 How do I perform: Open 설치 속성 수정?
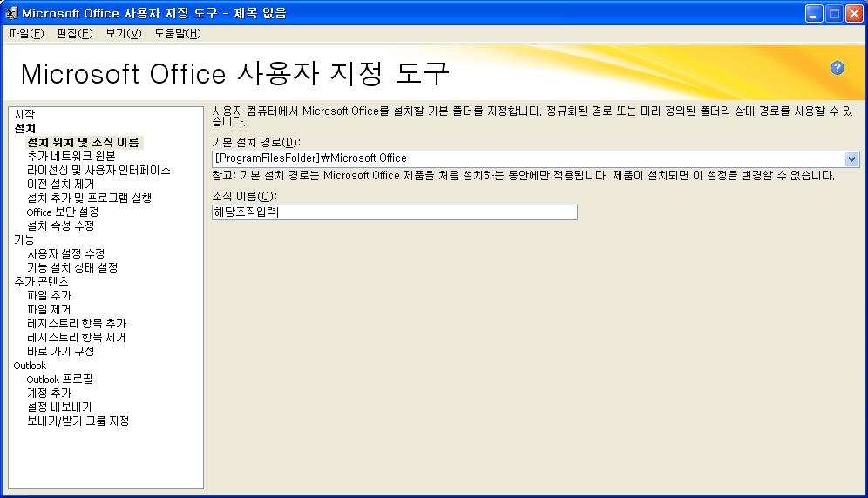coord(61,225)
